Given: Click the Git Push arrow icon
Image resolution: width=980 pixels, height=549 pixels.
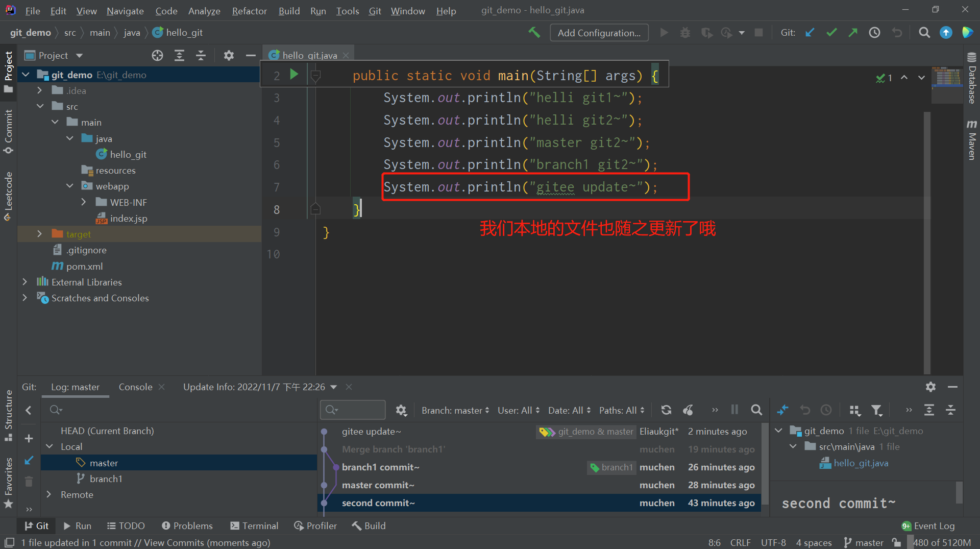Looking at the screenshot, I should pyautogui.click(x=853, y=33).
